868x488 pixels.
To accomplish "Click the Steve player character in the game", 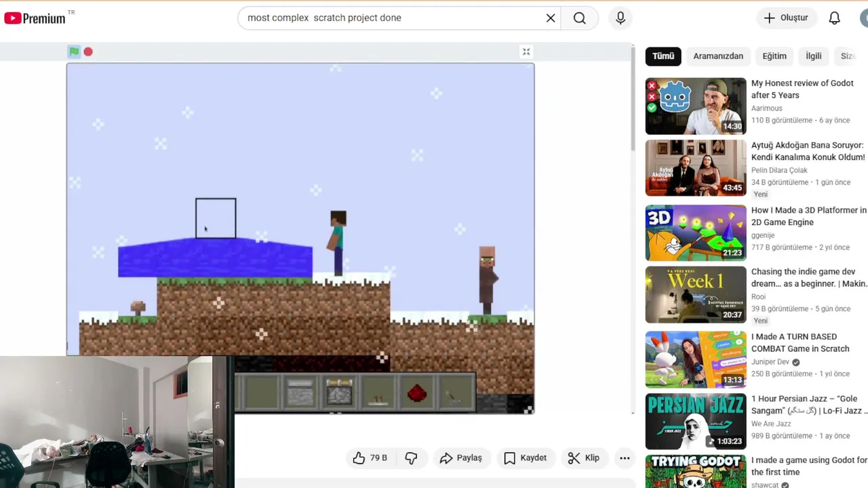I will click(x=337, y=243).
